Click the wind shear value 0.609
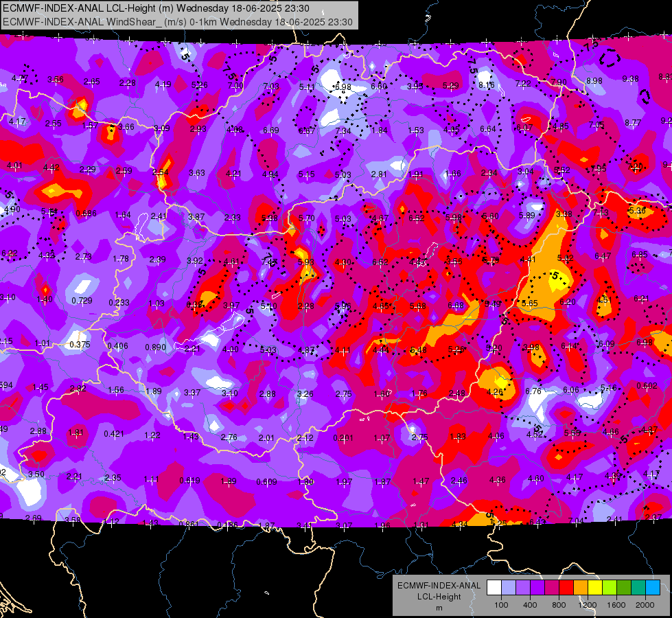This screenshot has height=618, width=672. pos(266,482)
